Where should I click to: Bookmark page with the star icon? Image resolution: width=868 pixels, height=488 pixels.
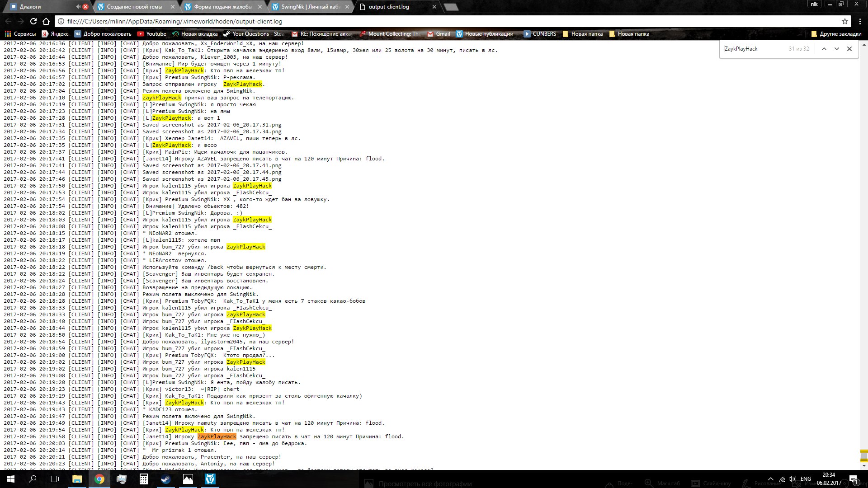coord(844,21)
